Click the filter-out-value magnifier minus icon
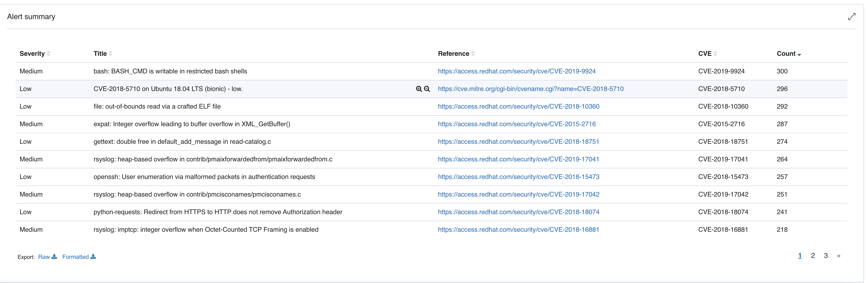Viewport: 868px width, 283px height. pyautogui.click(x=427, y=89)
